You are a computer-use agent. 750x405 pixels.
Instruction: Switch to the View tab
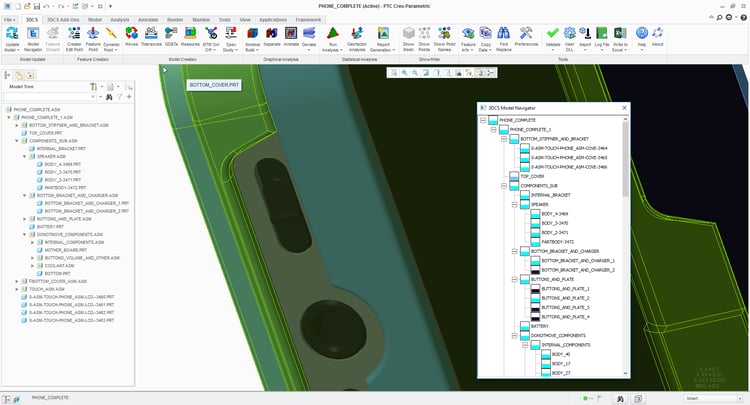(245, 20)
